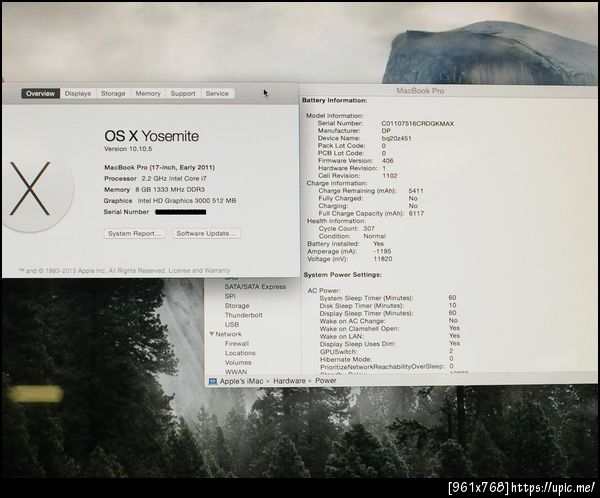Click Power in the path bar
600x498 pixels.
coord(326,381)
